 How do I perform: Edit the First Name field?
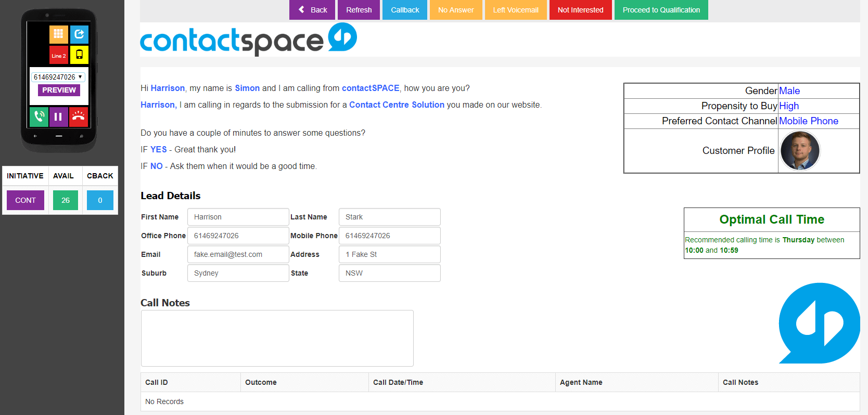238,217
